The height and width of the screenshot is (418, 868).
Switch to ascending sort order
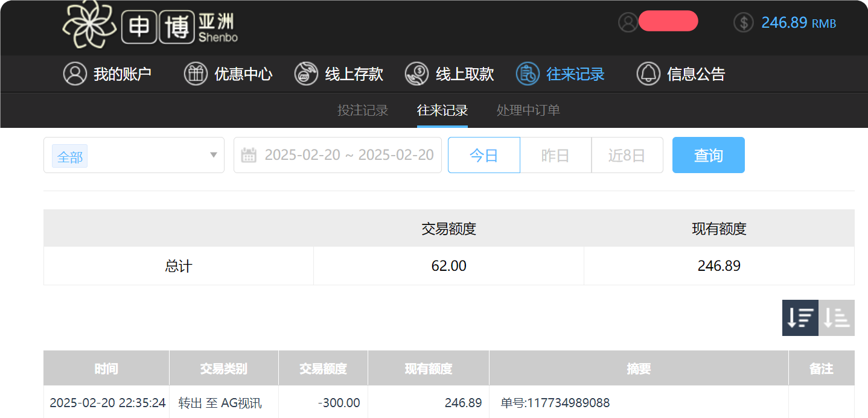tap(837, 318)
